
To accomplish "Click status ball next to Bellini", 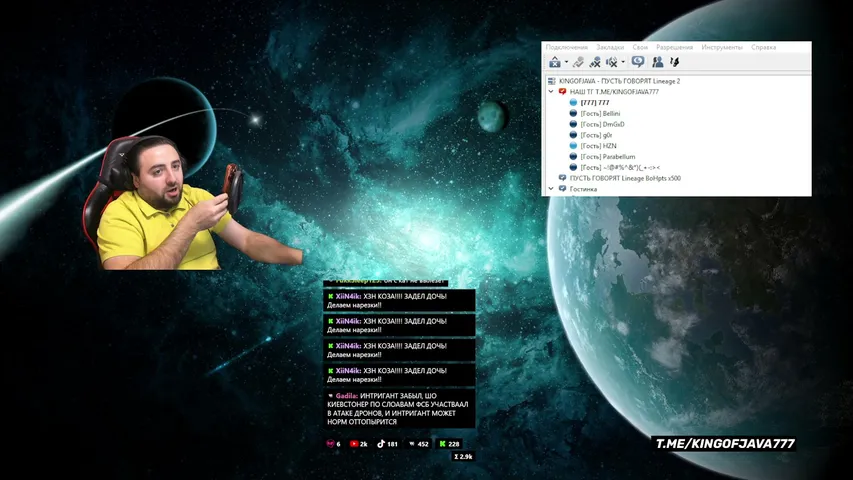I will 573,113.
